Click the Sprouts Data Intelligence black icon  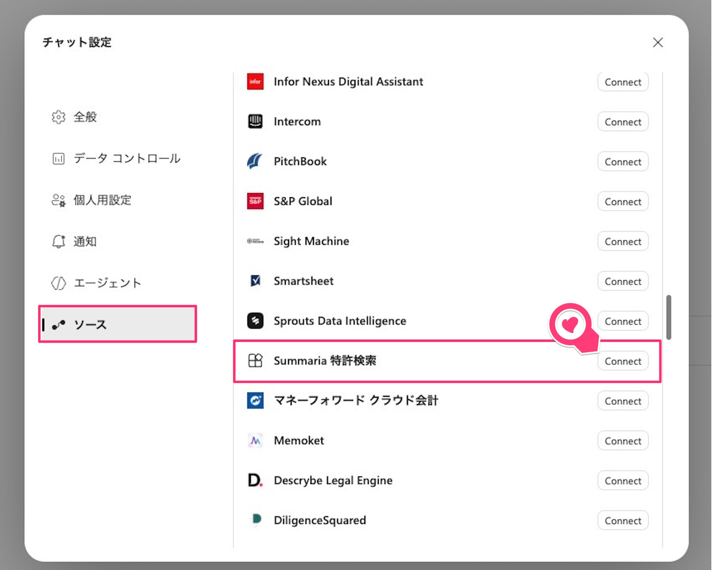pos(255,320)
